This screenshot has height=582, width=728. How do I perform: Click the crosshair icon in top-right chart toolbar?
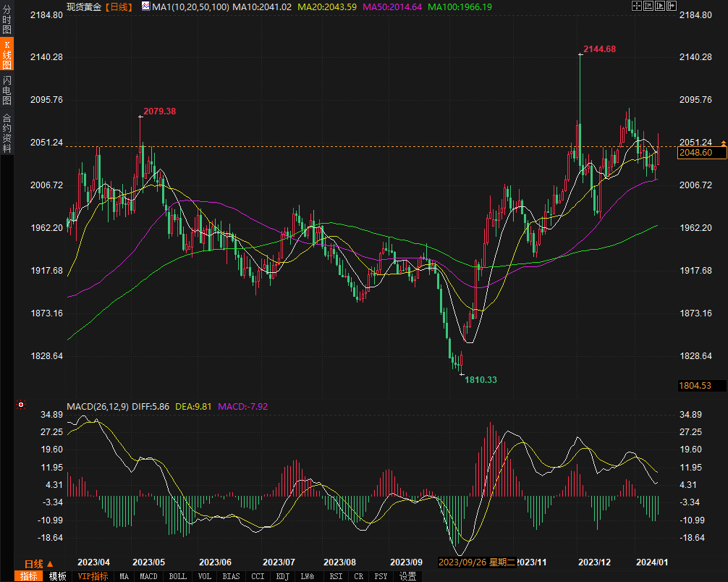(636, 6)
